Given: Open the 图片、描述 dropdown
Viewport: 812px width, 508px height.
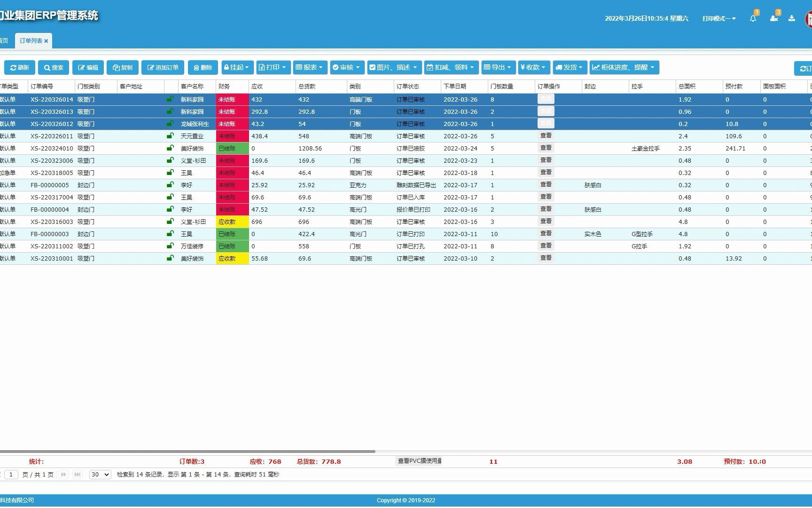Looking at the screenshot, I should (394, 67).
